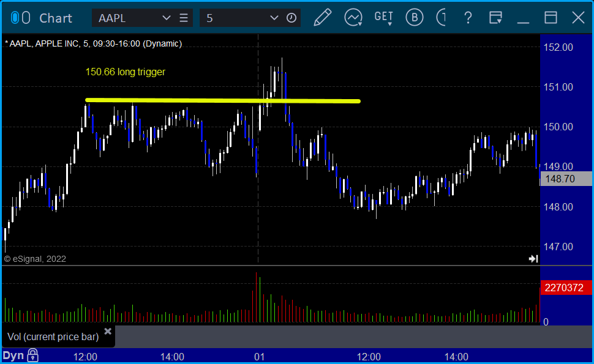Screen dimensions: 594x364
Task: Open the page layout dropdown icon
Action: pos(495,18)
